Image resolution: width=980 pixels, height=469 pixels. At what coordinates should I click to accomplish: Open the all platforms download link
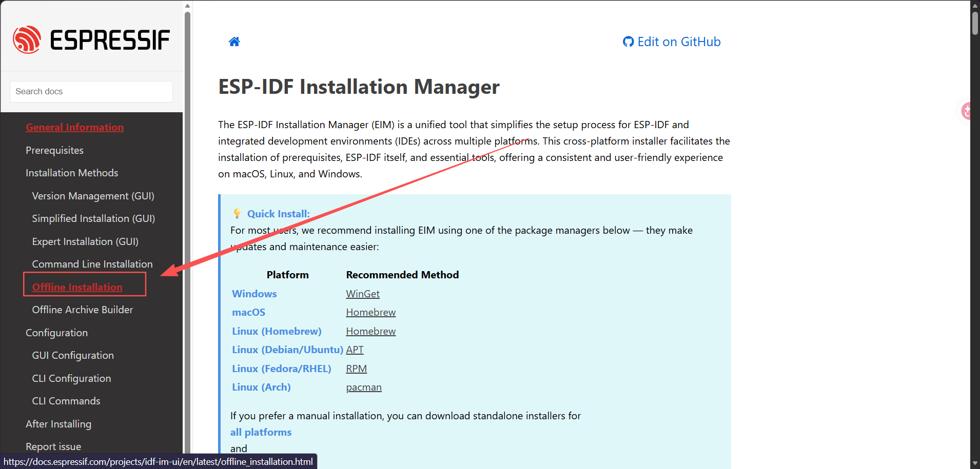261,432
